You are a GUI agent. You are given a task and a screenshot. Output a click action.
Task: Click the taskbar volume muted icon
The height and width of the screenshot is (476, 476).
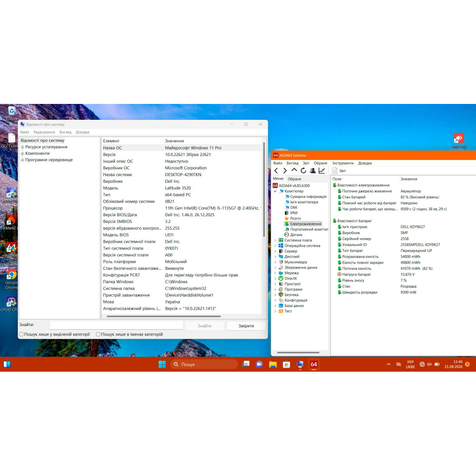[430, 364]
